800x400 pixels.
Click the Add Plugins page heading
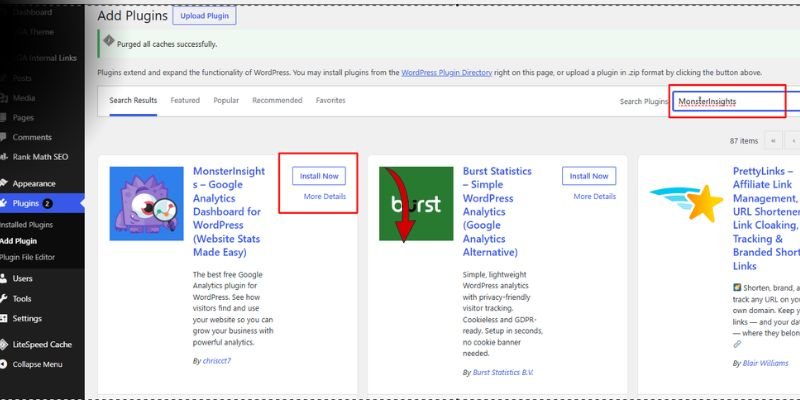(x=133, y=16)
